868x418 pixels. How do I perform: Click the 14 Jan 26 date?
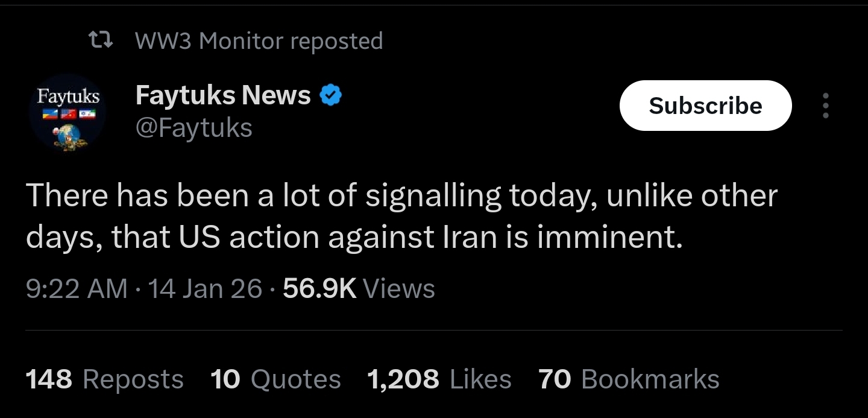pyautogui.click(x=205, y=288)
